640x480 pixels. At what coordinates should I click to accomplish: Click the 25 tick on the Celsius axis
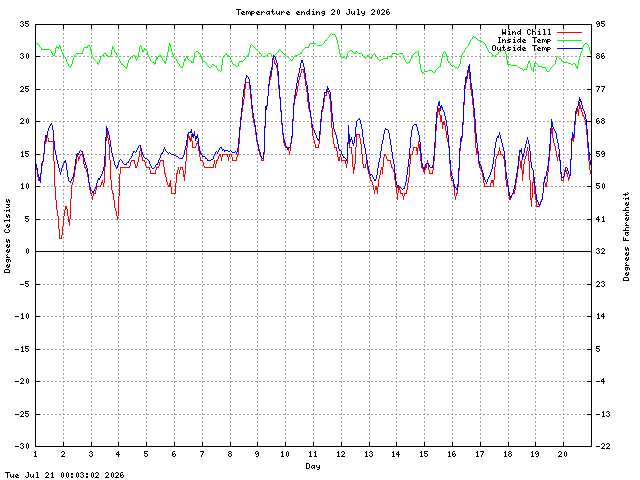tap(24, 89)
